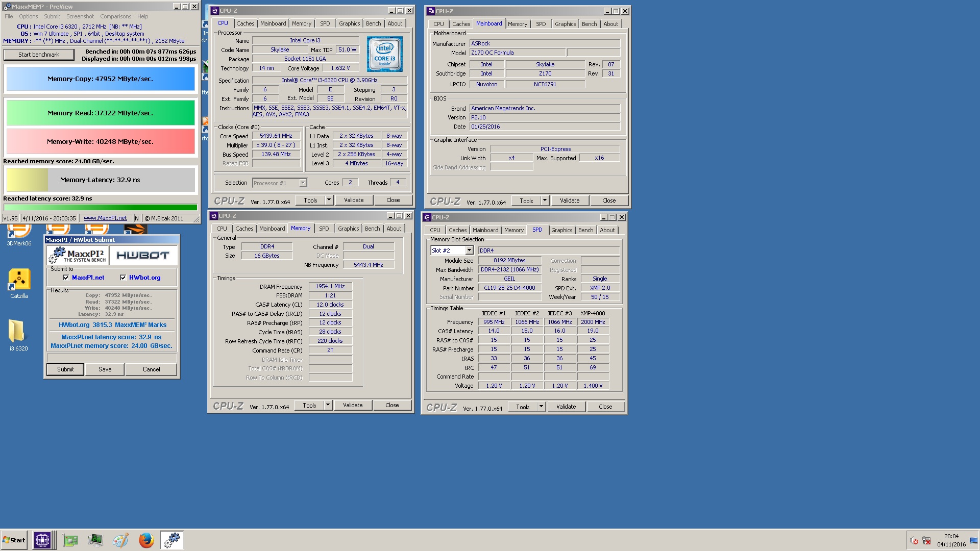Expand Tools arrow in CPU-Z Memory window
This screenshot has width=980, height=551.
328,405
